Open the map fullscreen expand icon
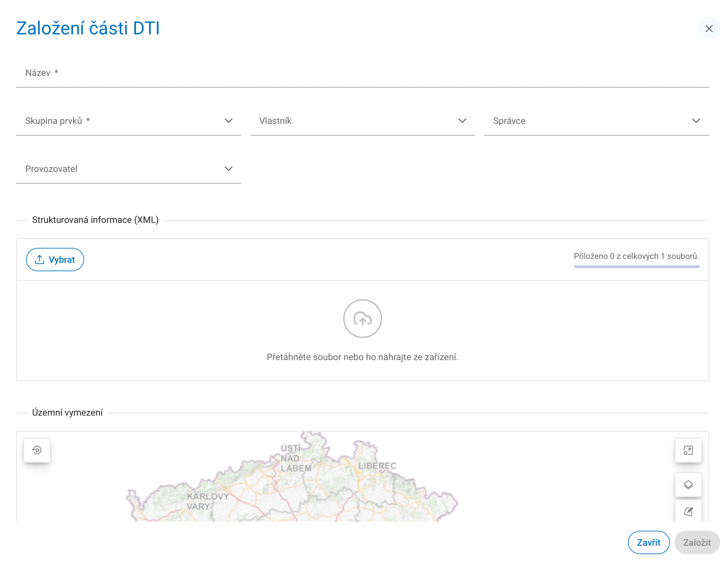Screen dimensions: 728x571 coord(688,450)
